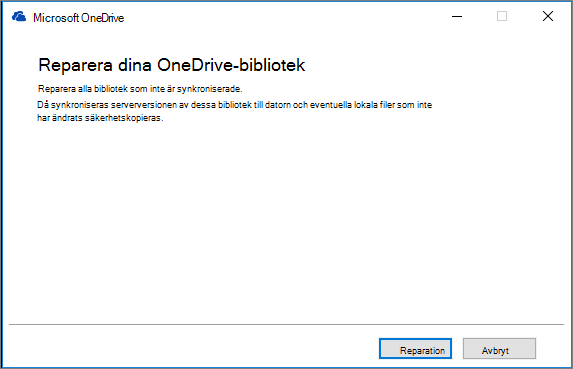The image size is (573, 369).
Task: Start repair with the Reparation button
Action: point(415,349)
